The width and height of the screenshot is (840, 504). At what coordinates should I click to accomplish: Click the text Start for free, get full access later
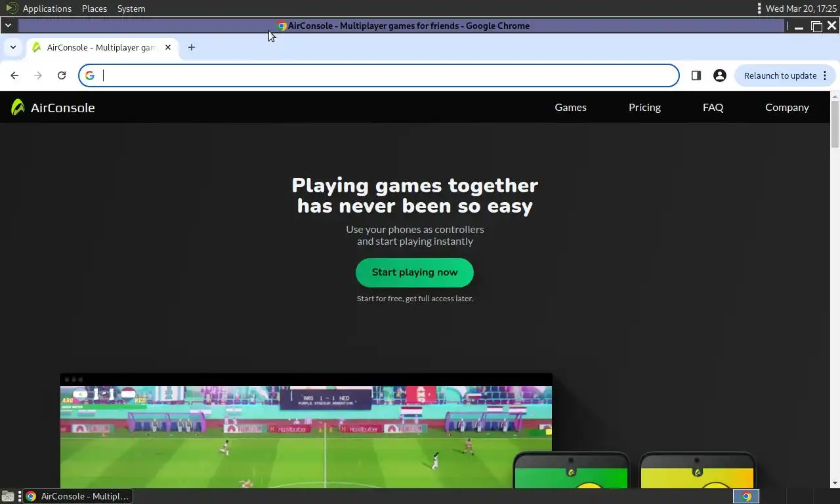[415, 299]
